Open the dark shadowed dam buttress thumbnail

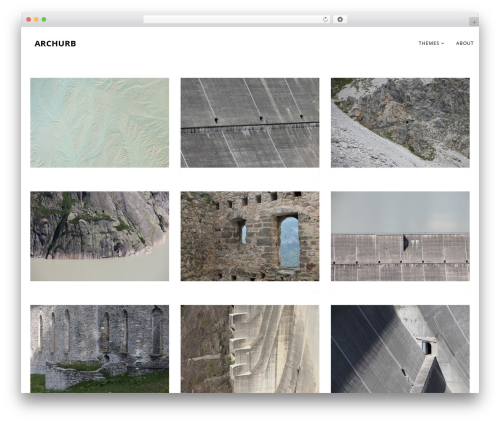click(400, 349)
